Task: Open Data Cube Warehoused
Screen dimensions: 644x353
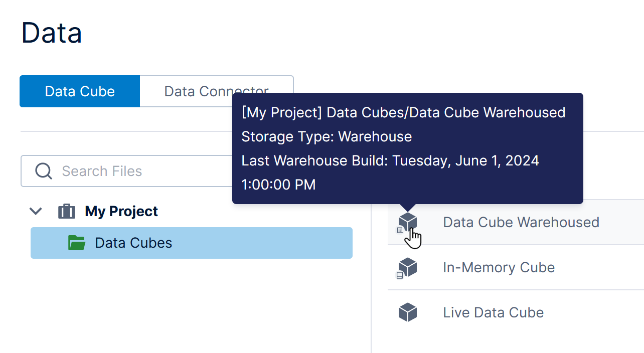Action: (521, 222)
